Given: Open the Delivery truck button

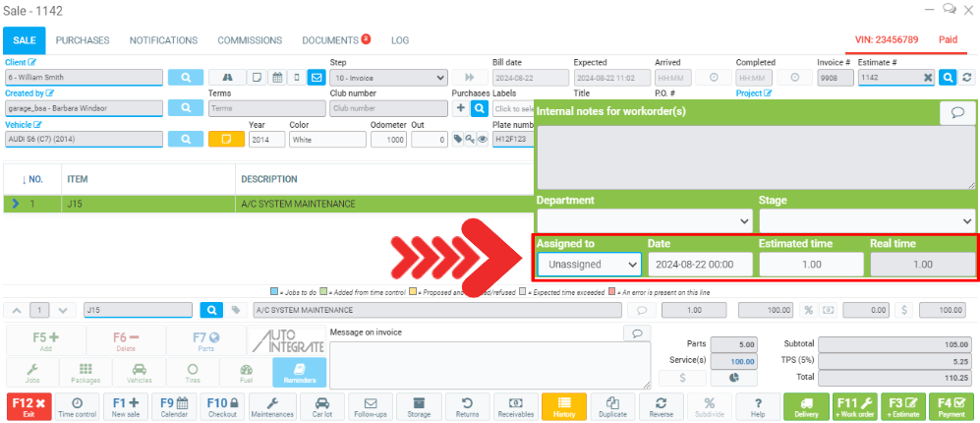Looking at the screenshot, I should coord(805,407).
